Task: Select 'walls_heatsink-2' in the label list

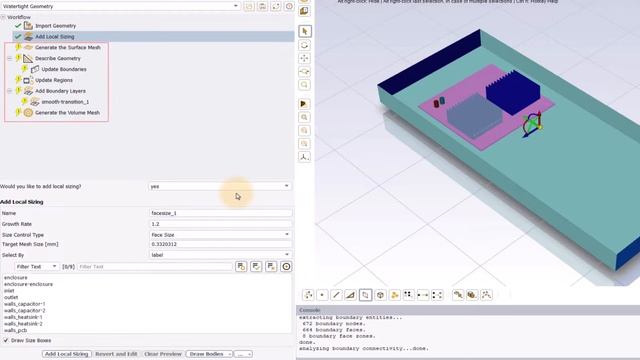Action: (23, 324)
